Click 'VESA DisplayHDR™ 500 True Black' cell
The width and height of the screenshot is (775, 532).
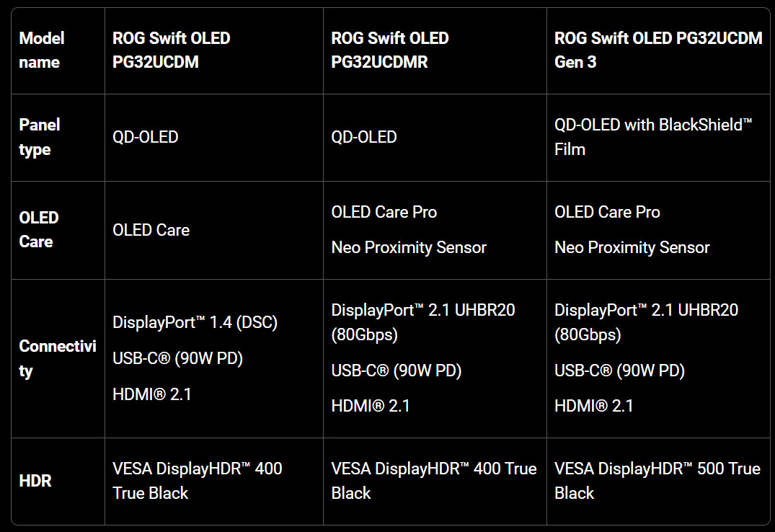click(657, 480)
